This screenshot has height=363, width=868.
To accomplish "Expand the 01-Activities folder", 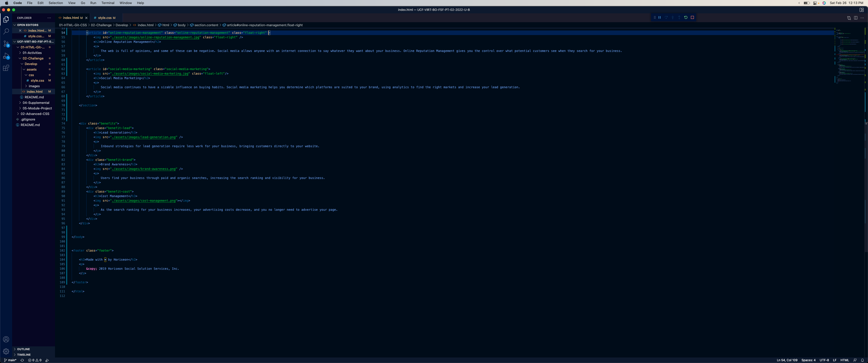I will (32, 53).
